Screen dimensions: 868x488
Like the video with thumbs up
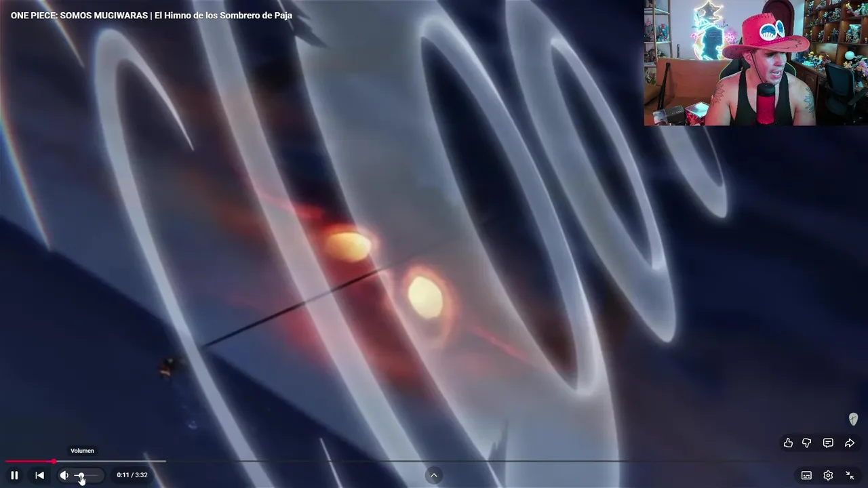[788, 443]
